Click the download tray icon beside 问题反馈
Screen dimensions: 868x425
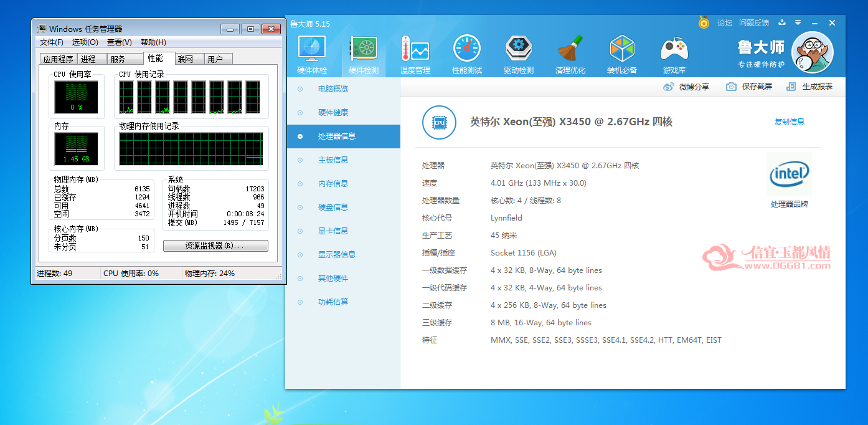pos(783,23)
